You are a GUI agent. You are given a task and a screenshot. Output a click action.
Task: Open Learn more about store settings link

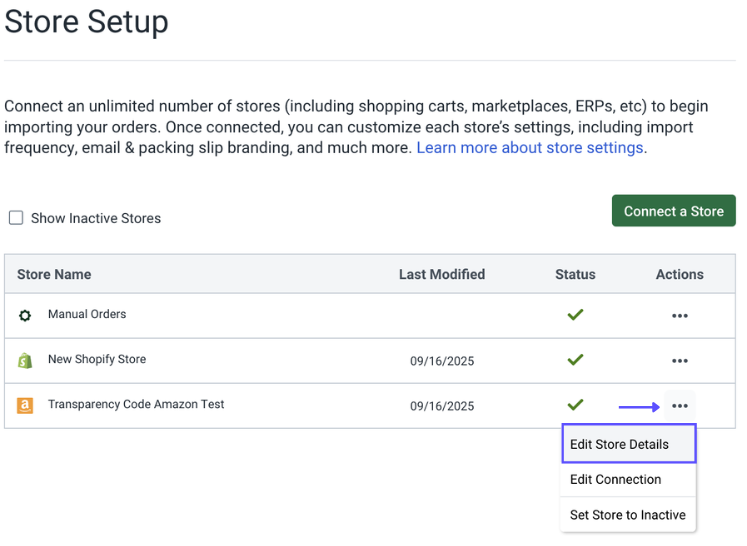[530, 148]
